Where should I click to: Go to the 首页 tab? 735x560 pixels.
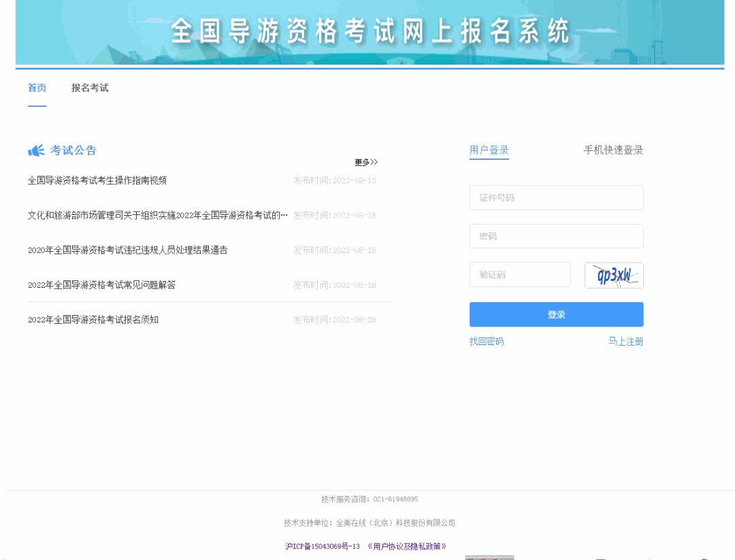click(37, 88)
